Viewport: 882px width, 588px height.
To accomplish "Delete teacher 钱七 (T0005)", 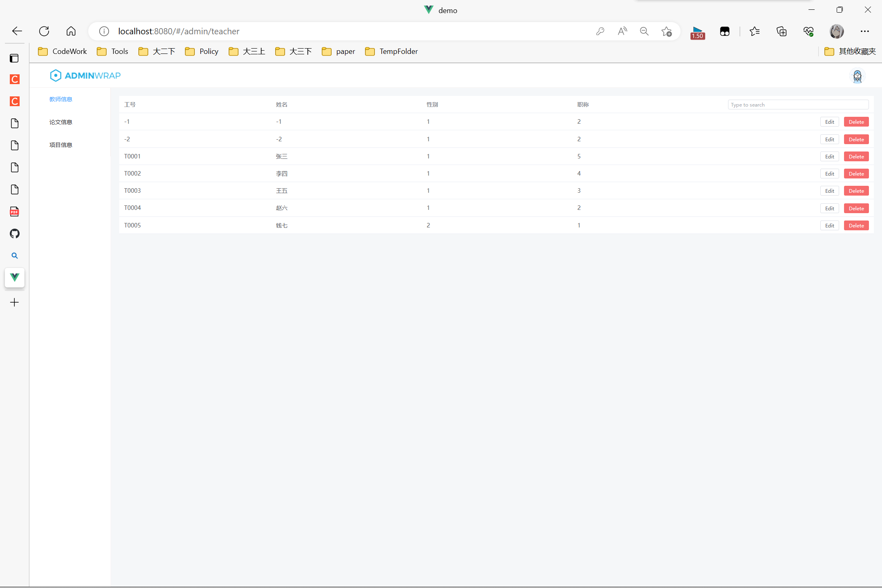I will click(x=856, y=225).
